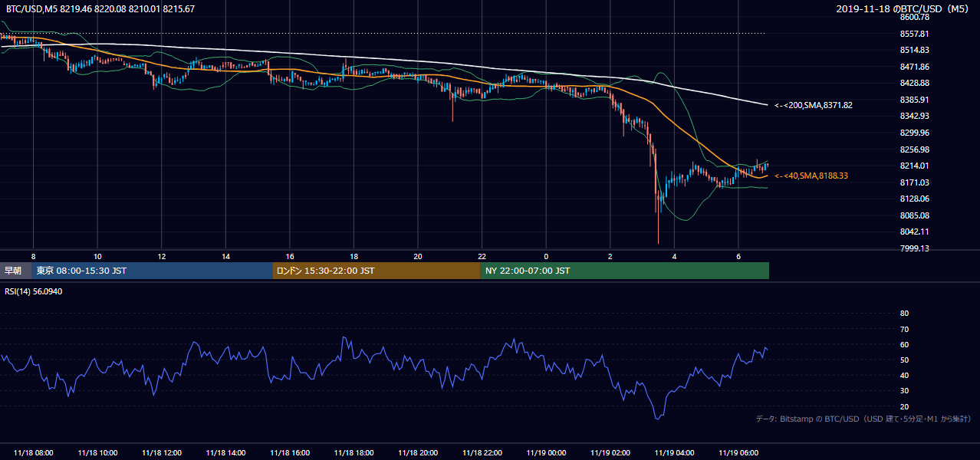The image size is (980, 460).
Task: Click the RSI 70 level label
Action: [904, 329]
